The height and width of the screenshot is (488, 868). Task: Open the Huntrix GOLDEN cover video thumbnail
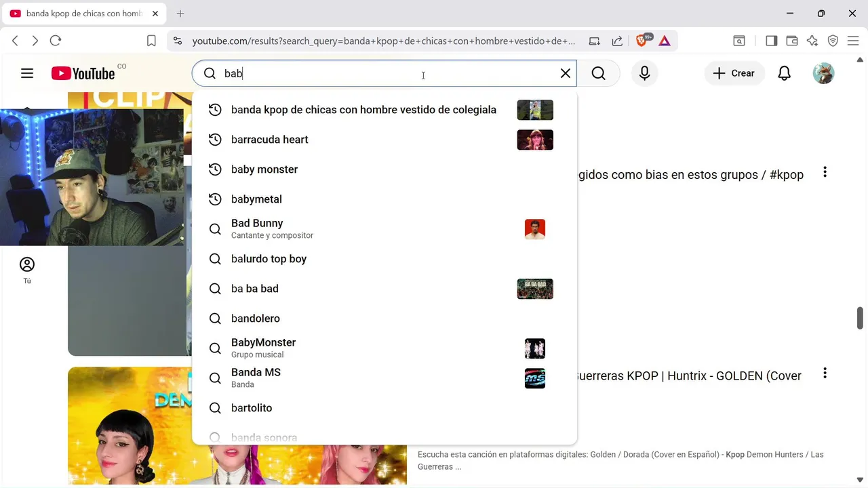237,426
